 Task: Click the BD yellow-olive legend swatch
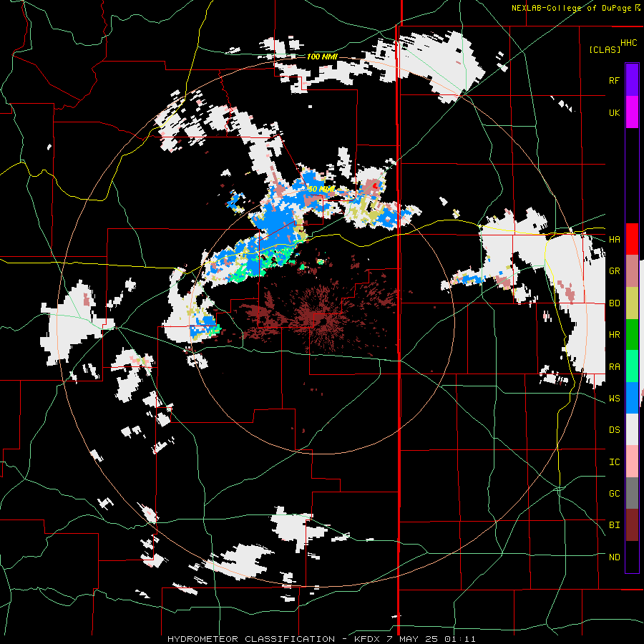(632, 303)
